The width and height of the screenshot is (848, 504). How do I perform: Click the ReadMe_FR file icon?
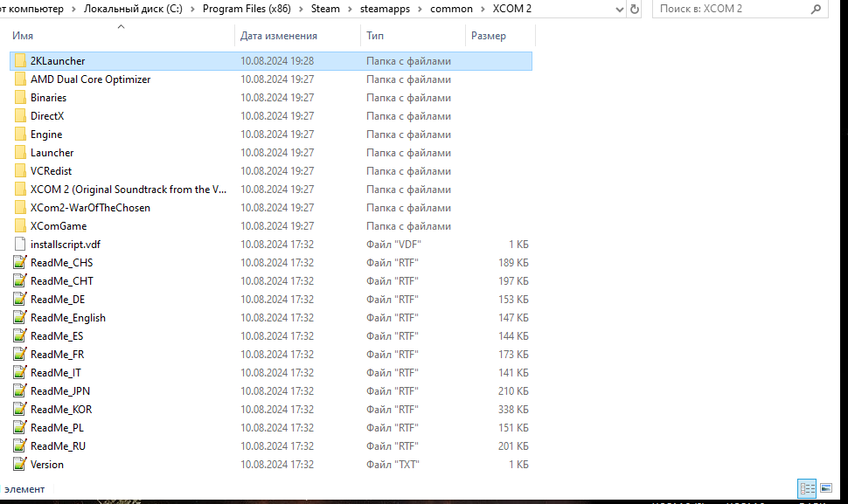(x=20, y=355)
